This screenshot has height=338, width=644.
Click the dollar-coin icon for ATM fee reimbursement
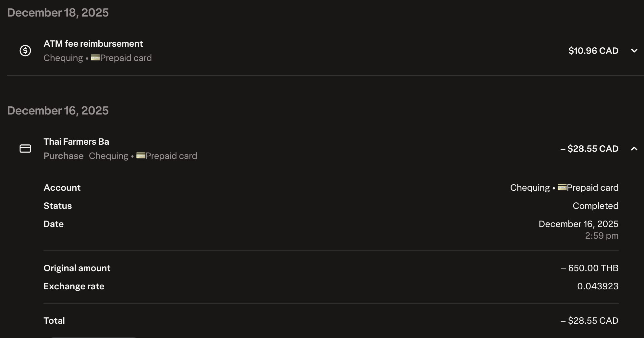[25, 51]
